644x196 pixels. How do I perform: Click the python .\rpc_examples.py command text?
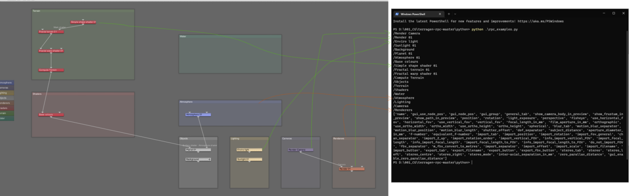[x=495, y=29]
